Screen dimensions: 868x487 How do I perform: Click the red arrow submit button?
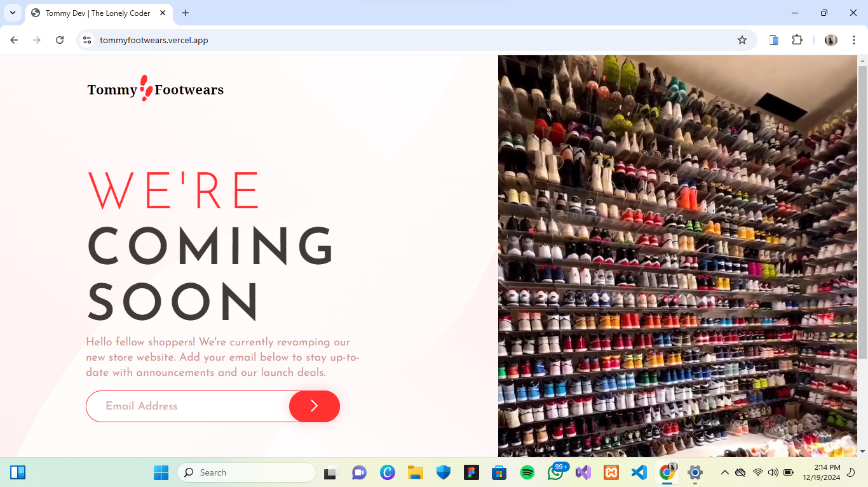pyautogui.click(x=314, y=406)
